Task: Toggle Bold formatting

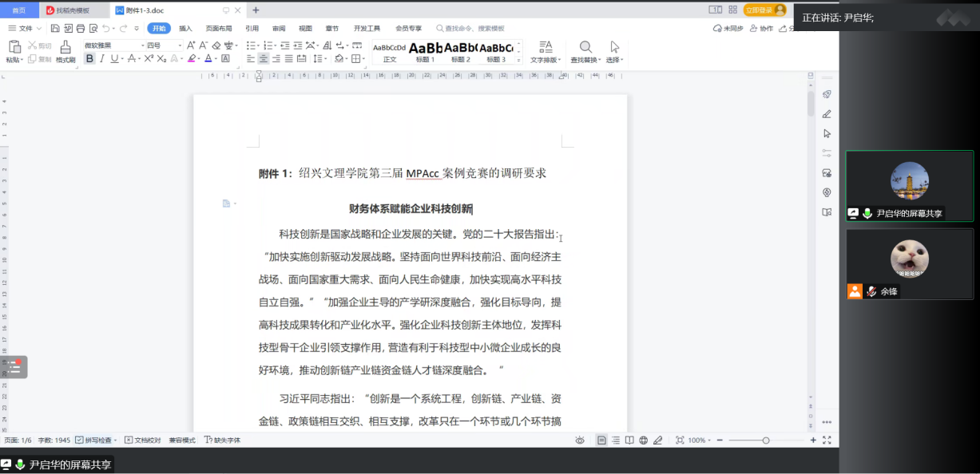Action: click(x=89, y=58)
